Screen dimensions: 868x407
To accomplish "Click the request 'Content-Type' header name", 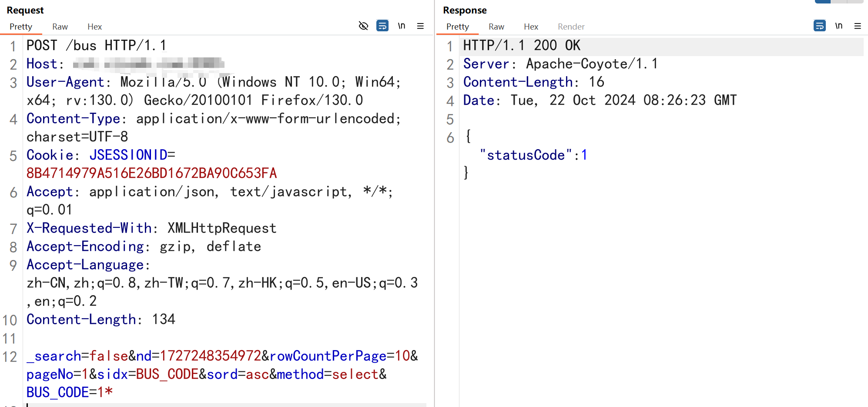I will pos(73,119).
